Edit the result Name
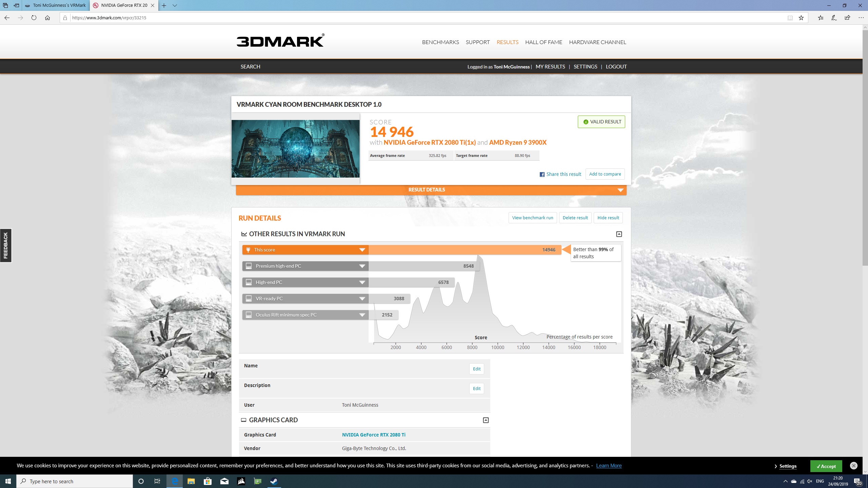 476,369
